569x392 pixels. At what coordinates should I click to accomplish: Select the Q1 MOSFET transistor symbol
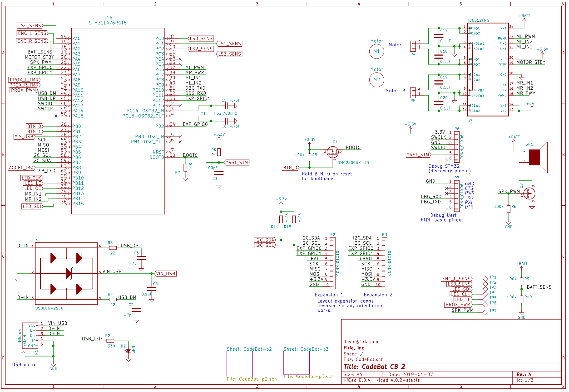tap(332, 152)
